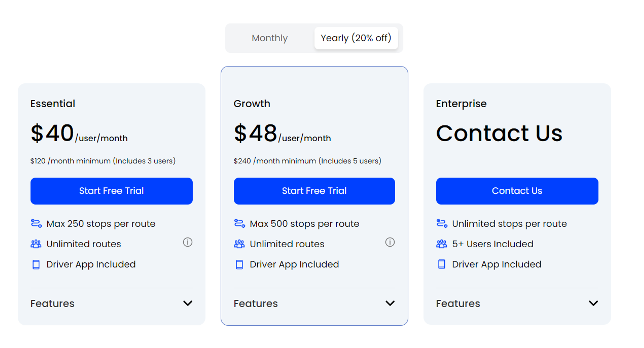Click users icon in Growth Unlimited routes row
The height and width of the screenshot is (348, 644).
point(239,244)
